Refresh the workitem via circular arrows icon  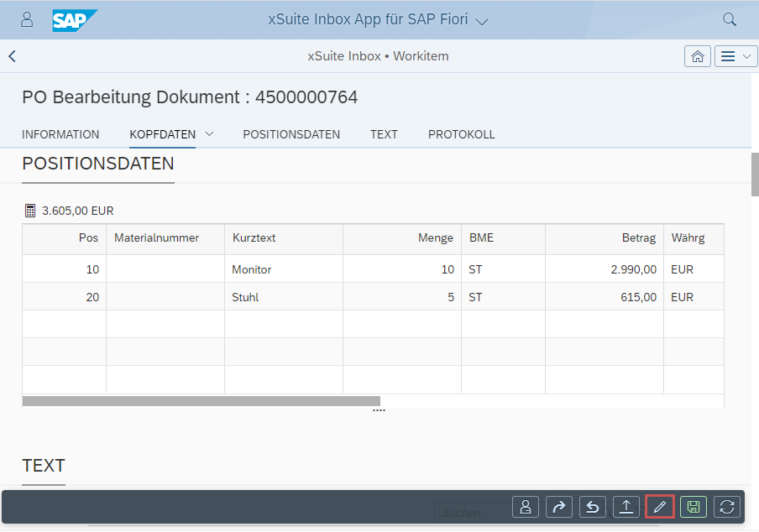click(726, 507)
